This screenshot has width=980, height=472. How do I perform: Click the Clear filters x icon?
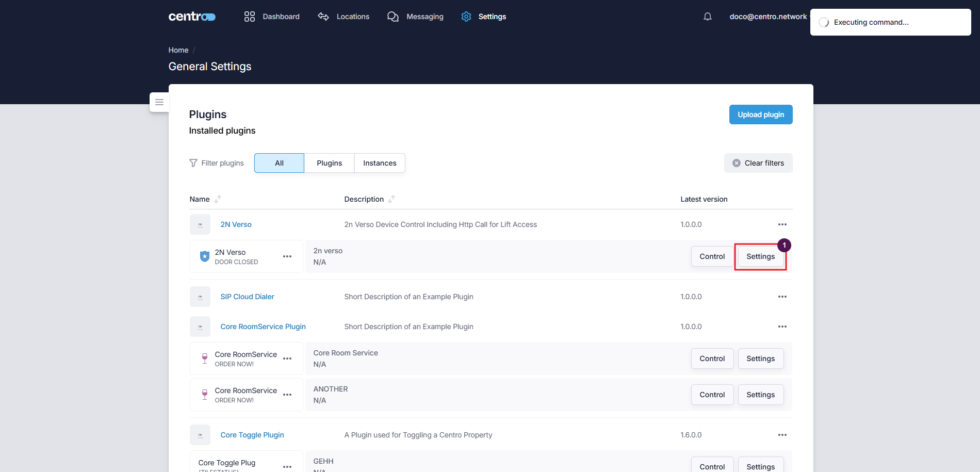coord(737,163)
